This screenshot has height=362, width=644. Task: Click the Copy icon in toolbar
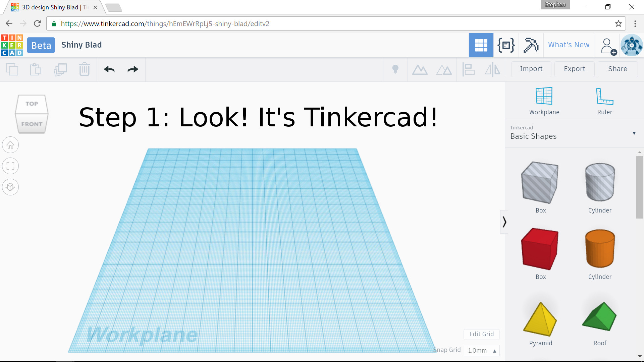point(12,69)
